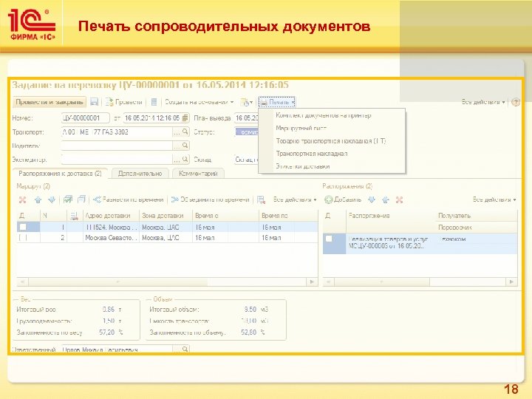
Task: Click Адрес доставки column header
Action: [x=111, y=216]
